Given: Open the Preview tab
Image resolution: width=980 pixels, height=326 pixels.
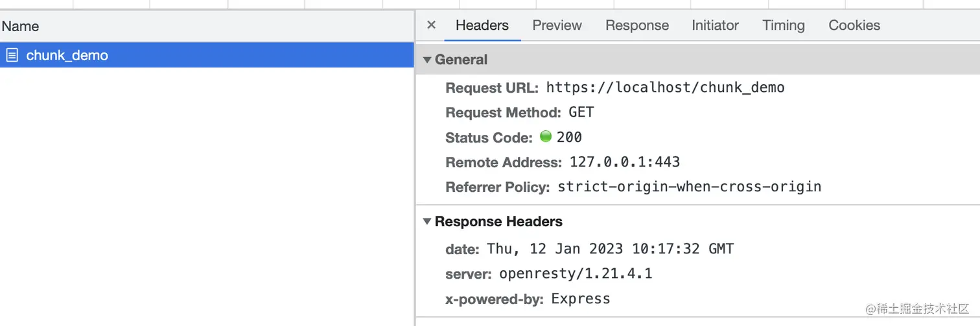Looking at the screenshot, I should point(557,25).
